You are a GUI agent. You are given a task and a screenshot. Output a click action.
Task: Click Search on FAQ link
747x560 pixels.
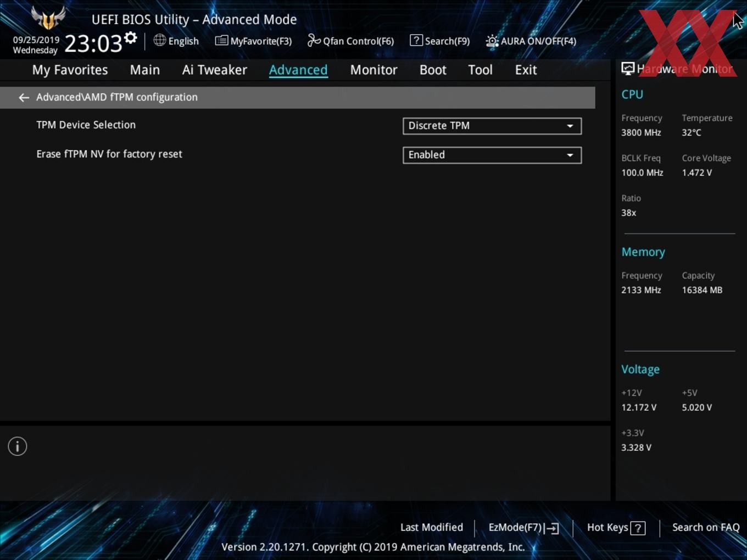click(706, 527)
